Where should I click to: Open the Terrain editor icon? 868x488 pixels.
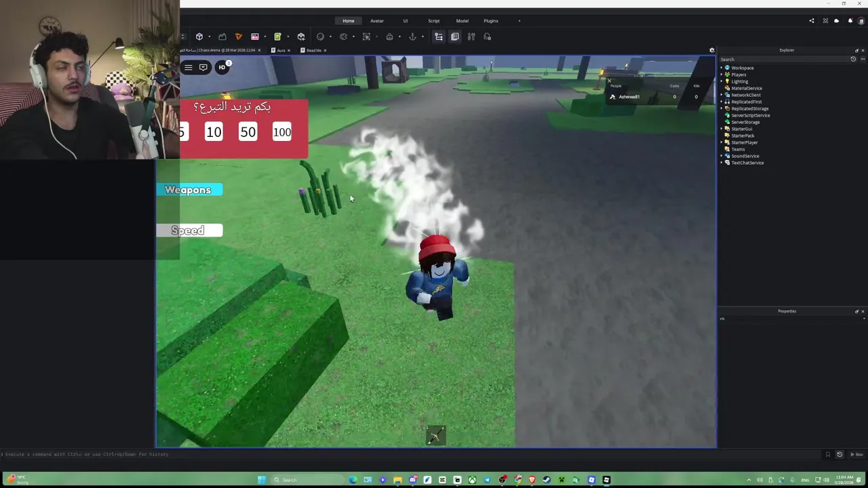point(222,37)
